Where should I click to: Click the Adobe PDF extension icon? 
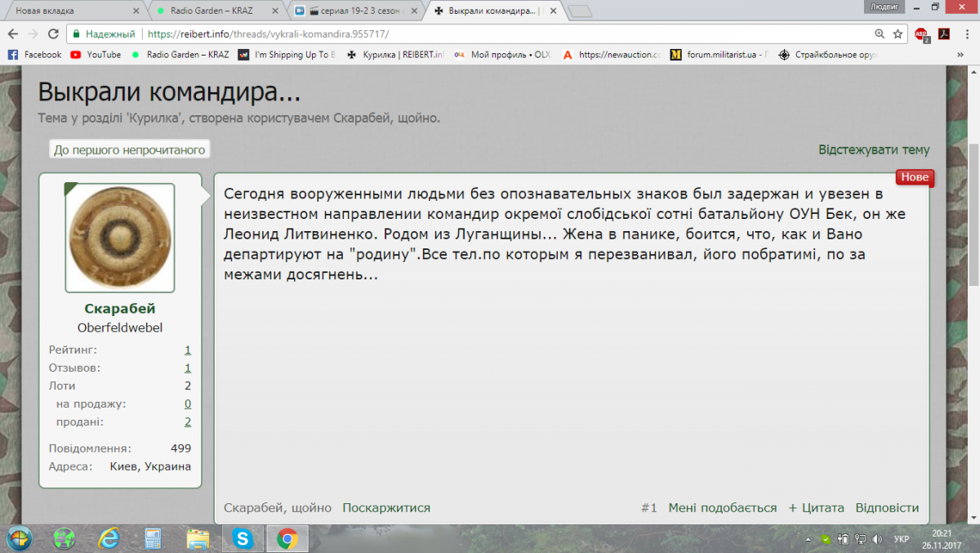point(943,34)
